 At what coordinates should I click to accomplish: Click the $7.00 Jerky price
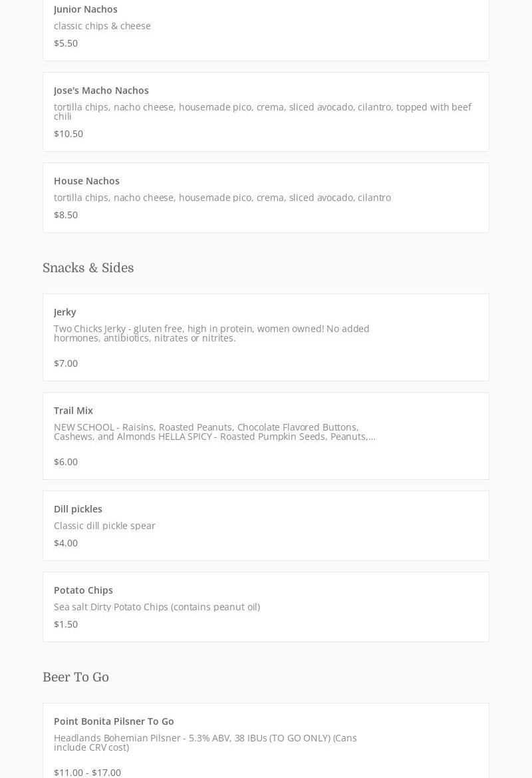pos(66,363)
